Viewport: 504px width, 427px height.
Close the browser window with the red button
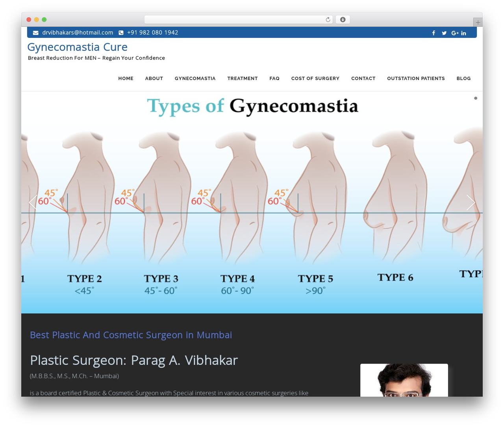coord(29,20)
